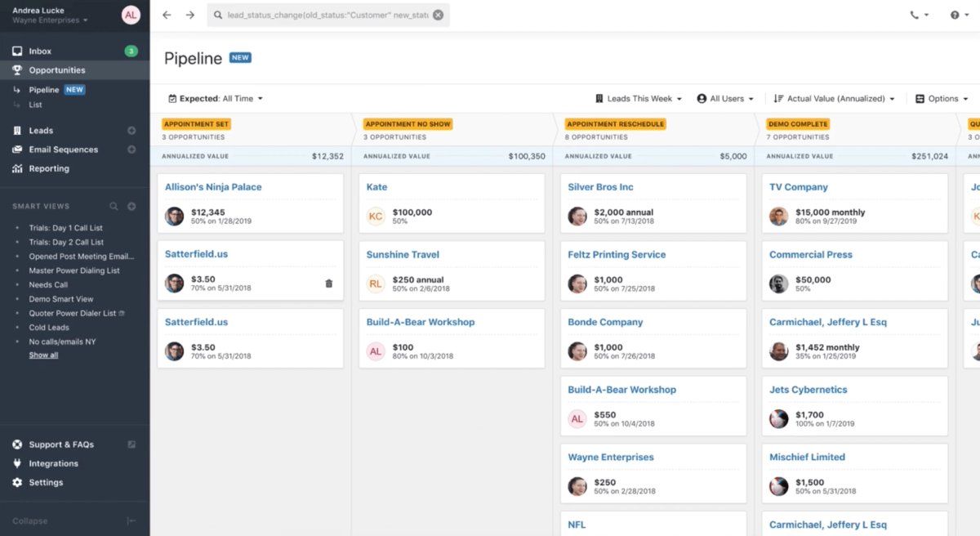This screenshot has height=536, width=980.
Task: Open the Trials: Day 1 Call List smart view
Action: coord(66,228)
